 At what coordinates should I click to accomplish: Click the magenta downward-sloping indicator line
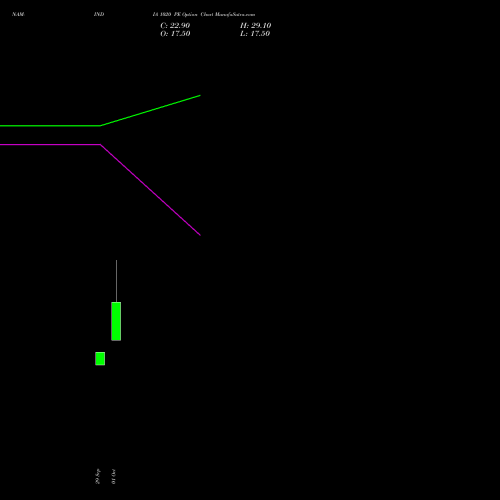[150, 190]
